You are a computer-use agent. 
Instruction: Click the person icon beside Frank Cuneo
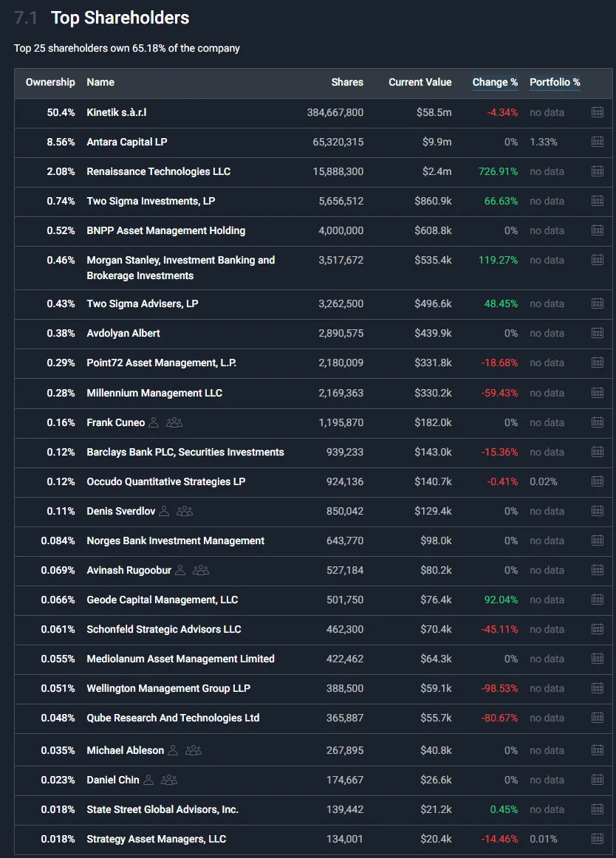point(154,422)
